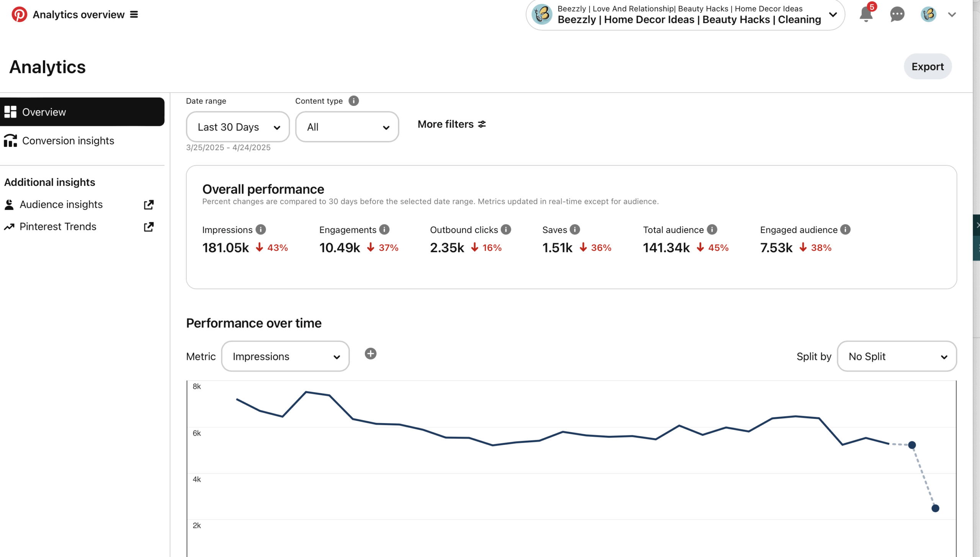Open the Metric Impressions dropdown
This screenshot has width=980, height=557.
click(286, 356)
